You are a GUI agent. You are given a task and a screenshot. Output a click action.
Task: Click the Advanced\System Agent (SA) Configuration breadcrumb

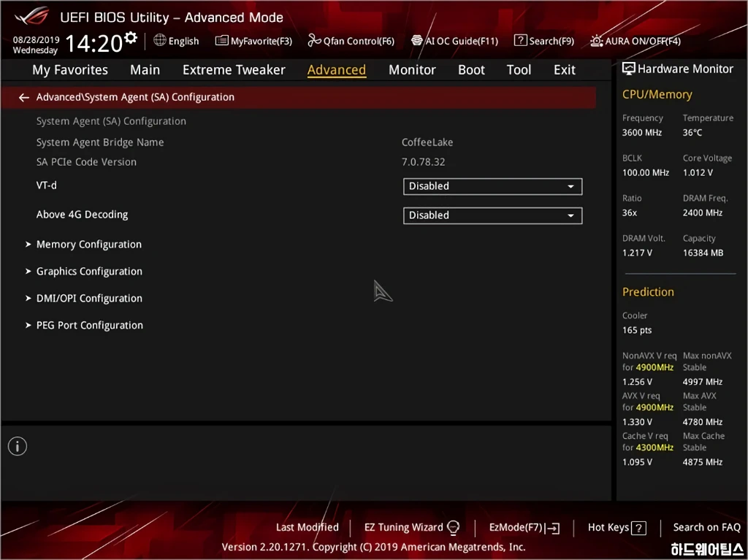pyautogui.click(x=135, y=97)
